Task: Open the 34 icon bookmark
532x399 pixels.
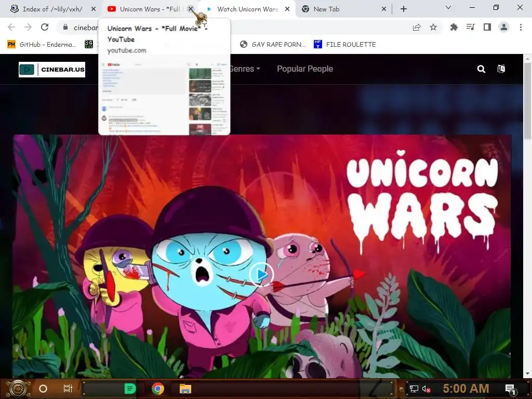Action: (88, 44)
